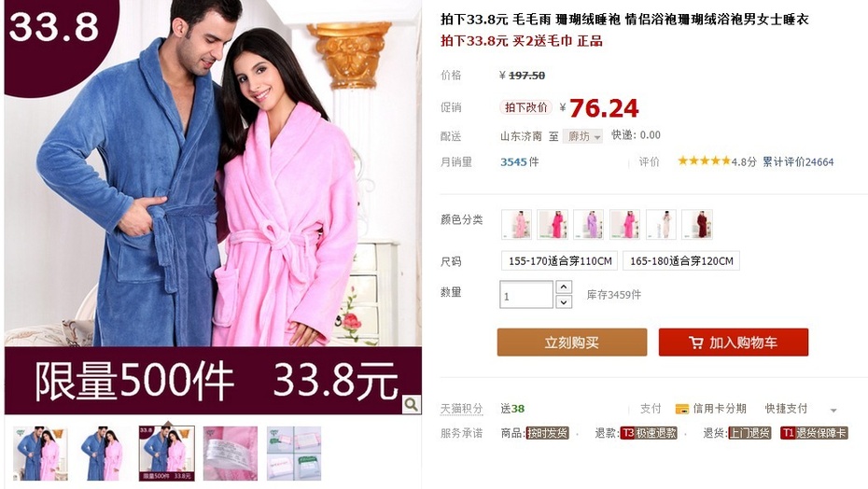This screenshot has height=489, width=868.
Task: Open the 廊坊 delivery destination dropdown
Action: (583, 136)
